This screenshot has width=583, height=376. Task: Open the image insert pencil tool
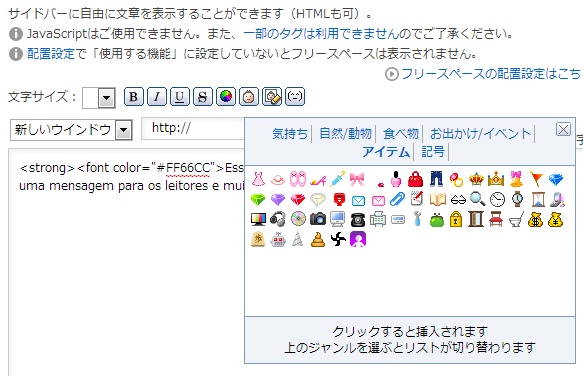tap(272, 97)
